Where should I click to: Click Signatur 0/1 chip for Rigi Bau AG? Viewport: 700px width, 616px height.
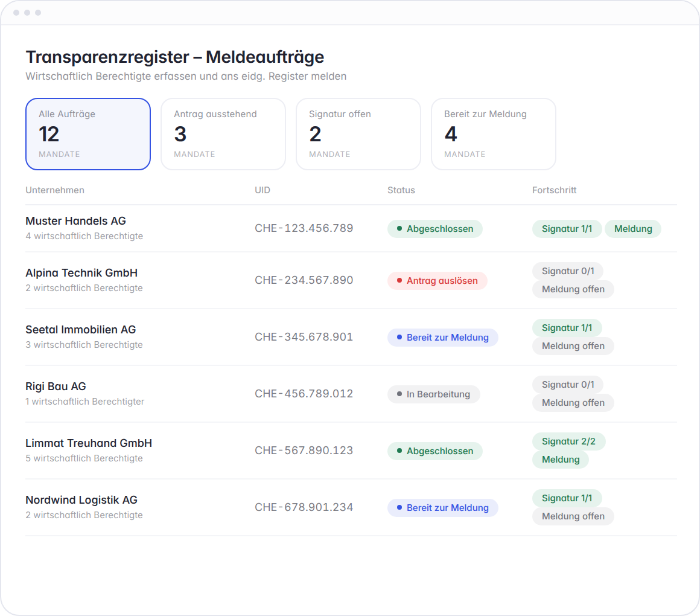tap(568, 385)
